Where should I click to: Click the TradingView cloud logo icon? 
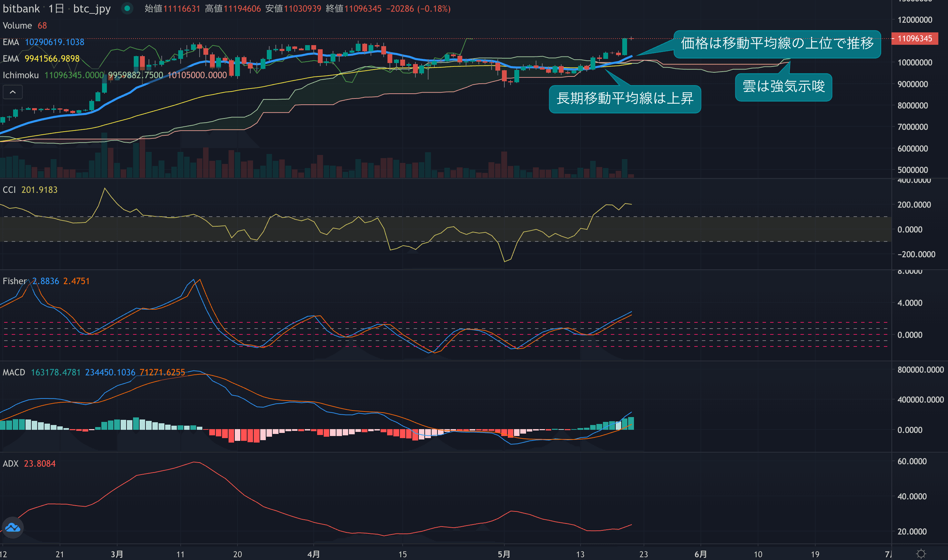point(13,527)
